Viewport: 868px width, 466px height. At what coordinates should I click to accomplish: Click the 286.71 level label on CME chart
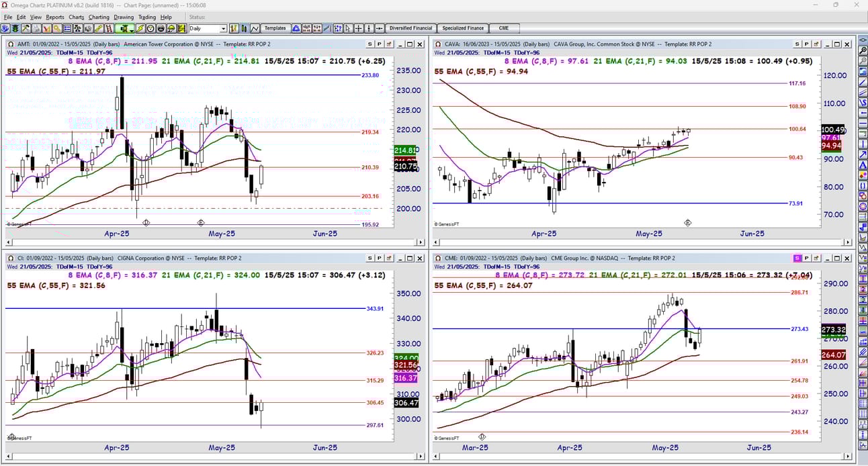(799, 293)
